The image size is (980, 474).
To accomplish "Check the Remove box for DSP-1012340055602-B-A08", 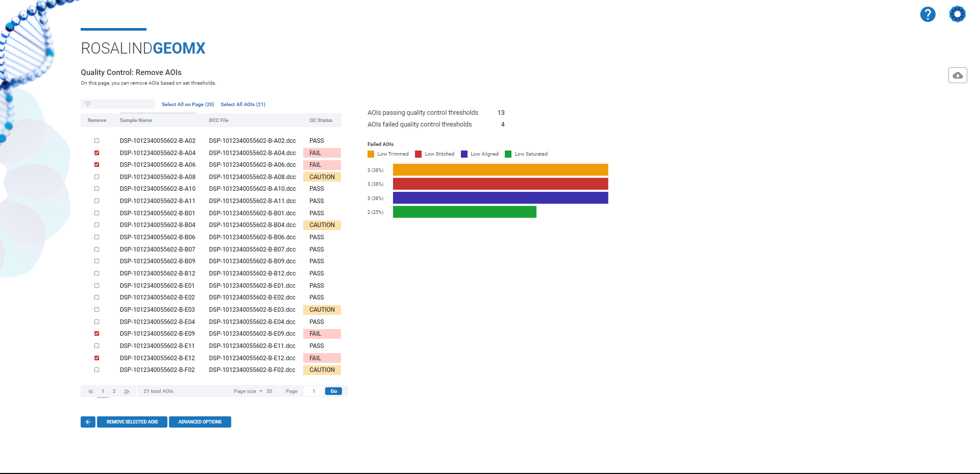I will [96, 177].
